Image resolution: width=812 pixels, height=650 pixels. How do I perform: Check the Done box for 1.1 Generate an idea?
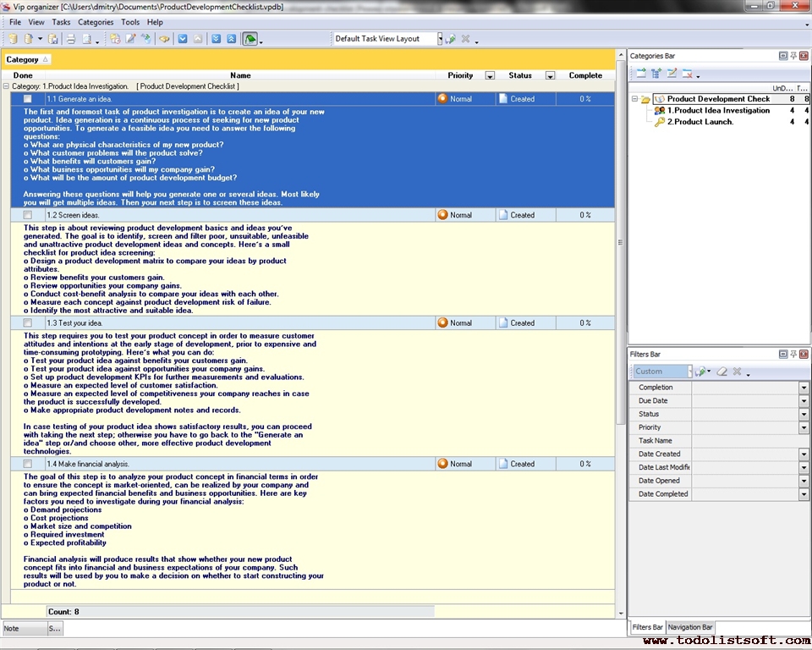(x=28, y=99)
